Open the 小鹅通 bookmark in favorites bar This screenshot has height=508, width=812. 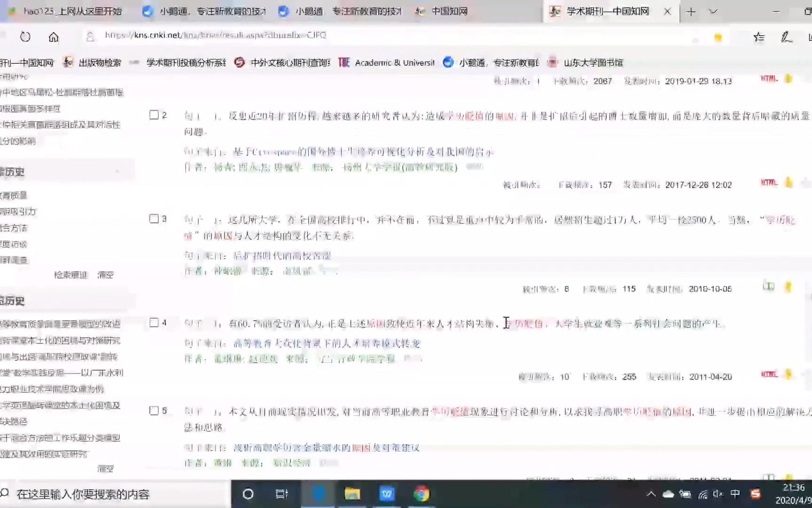pyautogui.click(x=491, y=63)
